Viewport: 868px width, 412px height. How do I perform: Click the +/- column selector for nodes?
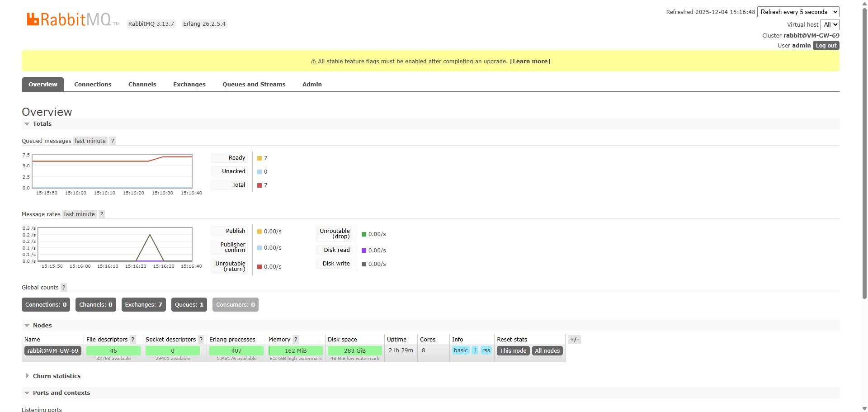click(x=574, y=340)
